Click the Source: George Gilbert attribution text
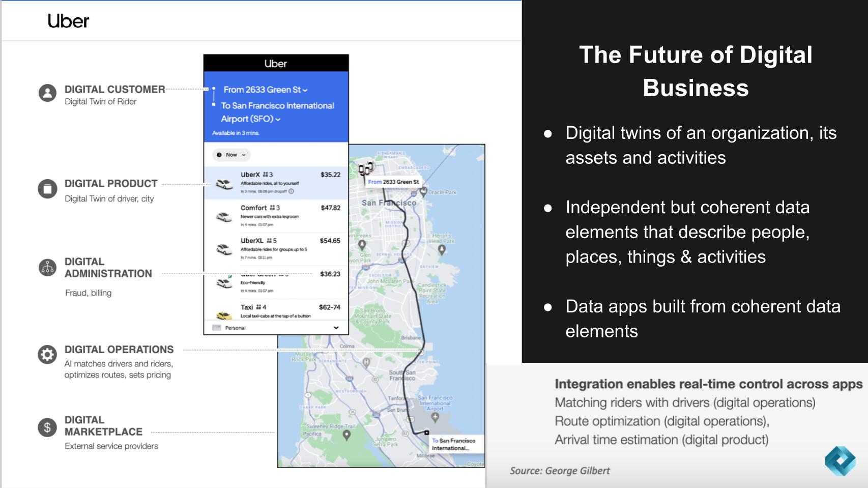Screen dimensions: 868x488 (560, 471)
